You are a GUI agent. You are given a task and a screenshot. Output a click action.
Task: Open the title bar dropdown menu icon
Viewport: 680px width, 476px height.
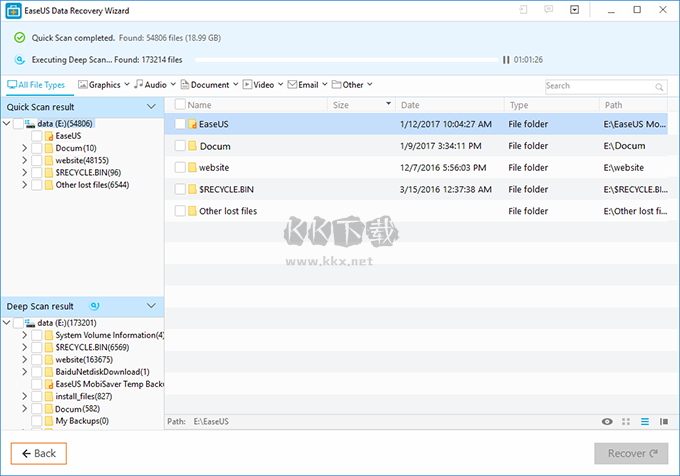point(574,10)
